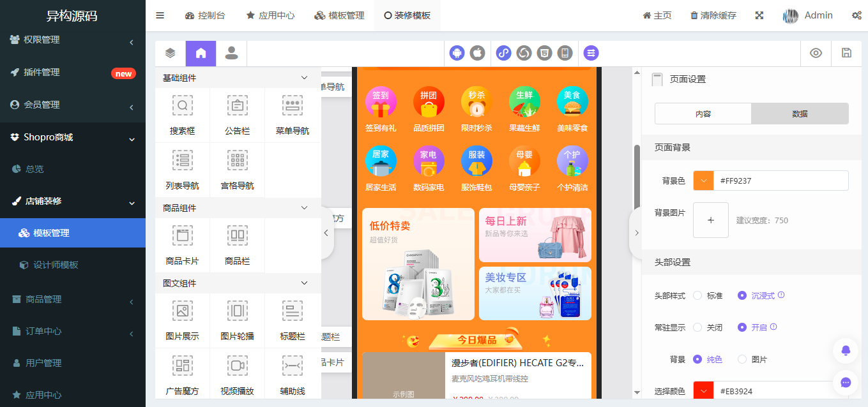Collapse the 图文组件 section
This screenshot has width=868, height=407.
coord(304,283)
